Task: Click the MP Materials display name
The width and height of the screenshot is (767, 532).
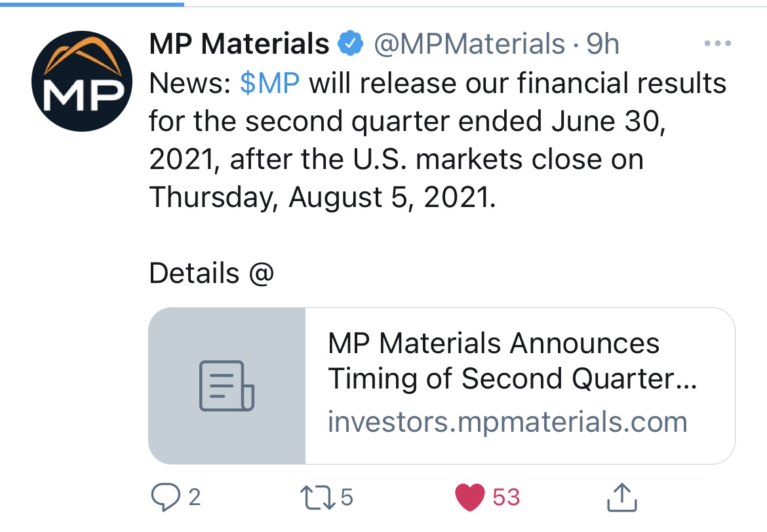Action: (239, 45)
